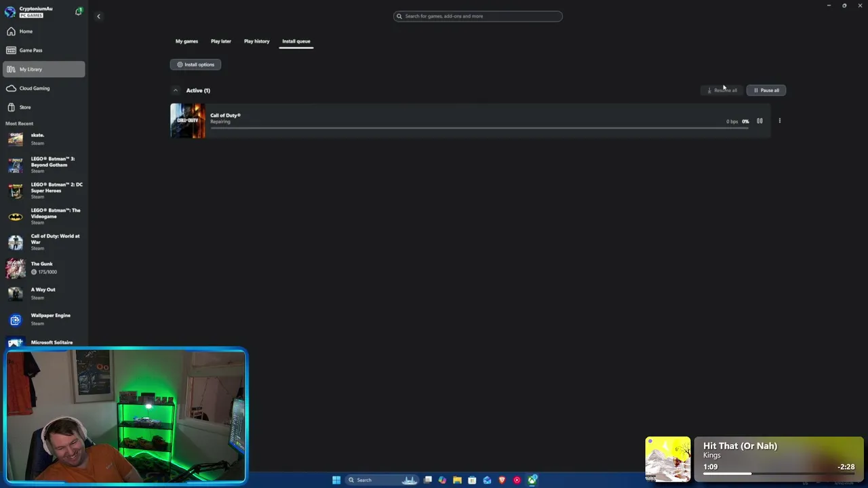Image resolution: width=868 pixels, height=488 pixels.
Task: Switch to the My games tab
Action: click(186, 41)
